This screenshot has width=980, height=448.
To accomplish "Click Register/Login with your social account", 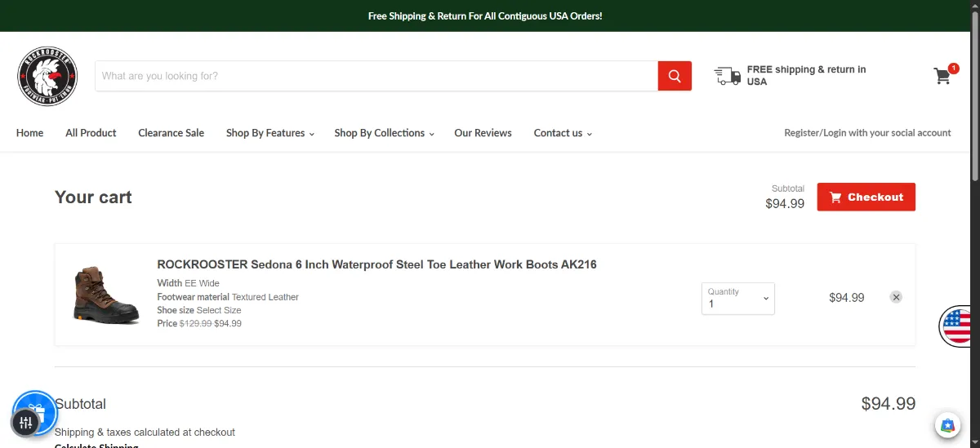I will point(867,133).
